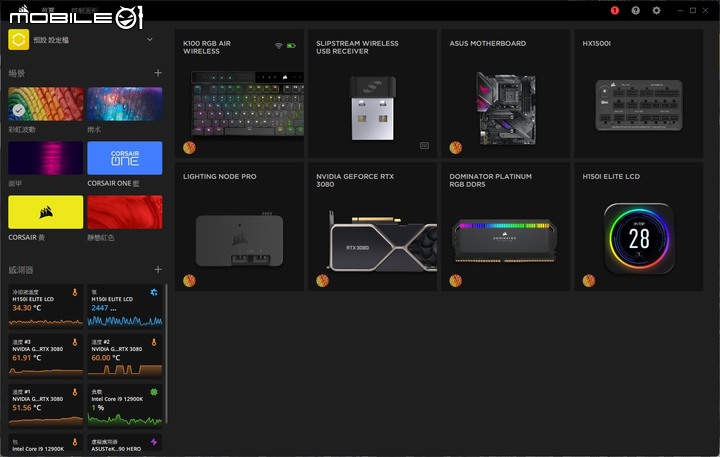
Task: Click the K100 battery level icon
Action: (291, 45)
